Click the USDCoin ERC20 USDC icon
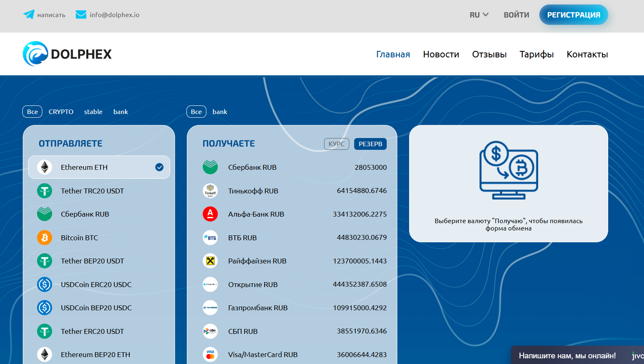The height and width of the screenshot is (364, 644). coord(44,285)
